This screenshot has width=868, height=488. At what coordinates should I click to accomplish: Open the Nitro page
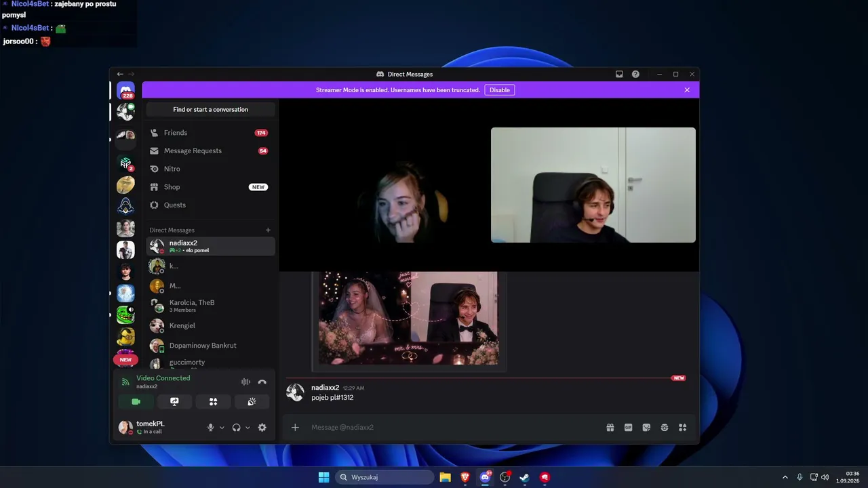click(x=210, y=169)
